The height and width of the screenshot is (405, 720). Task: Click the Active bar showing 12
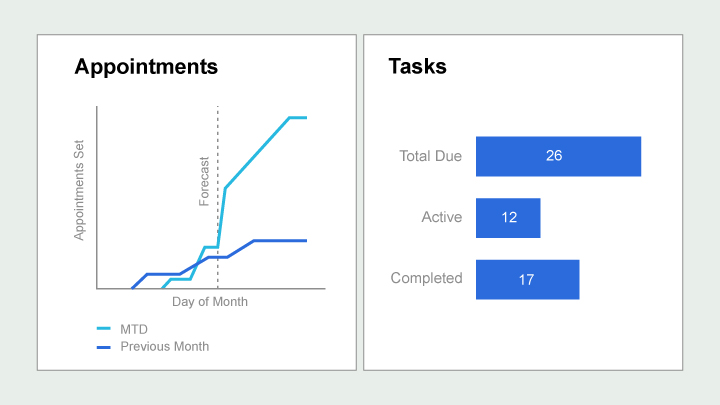click(x=508, y=218)
